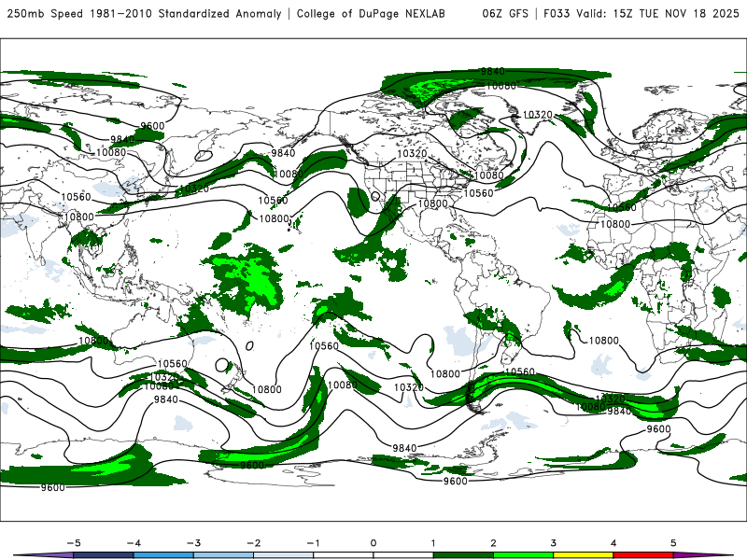The image size is (747, 560).
Task: Click the bright green anomaly north of Alaska
Action: click(431, 89)
